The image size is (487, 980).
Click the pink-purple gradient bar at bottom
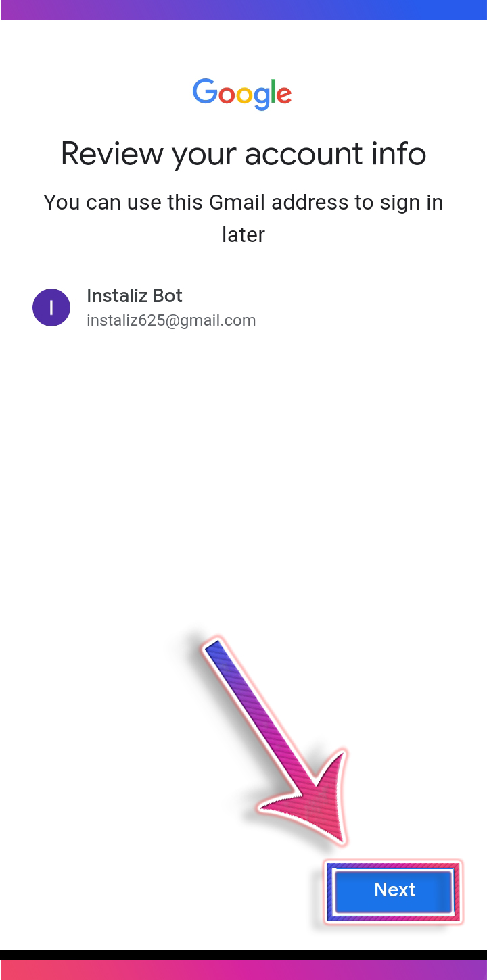243,971
